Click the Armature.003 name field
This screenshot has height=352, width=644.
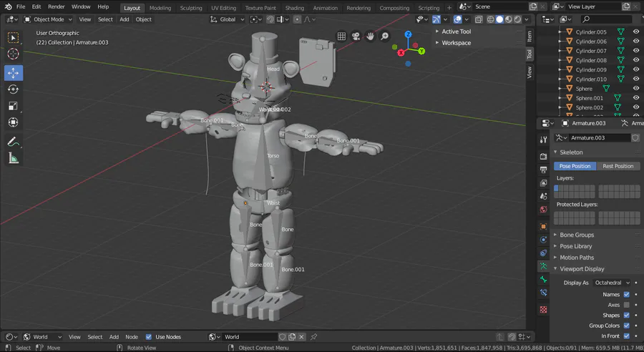[x=600, y=137]
